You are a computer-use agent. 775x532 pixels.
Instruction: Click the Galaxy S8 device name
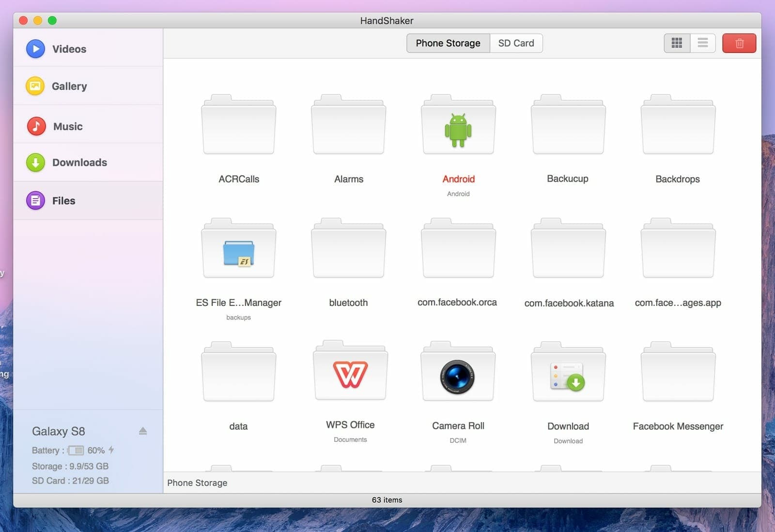[59, 431]
